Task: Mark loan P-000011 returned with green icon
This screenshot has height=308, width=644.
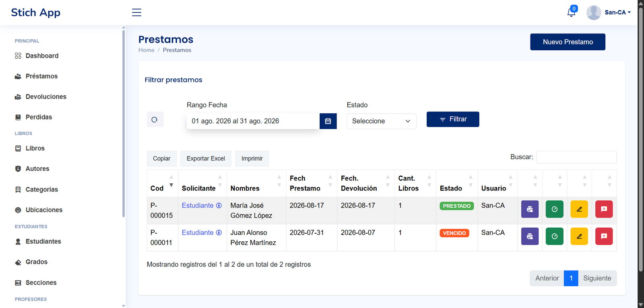Action: click(x=555, y=236)
